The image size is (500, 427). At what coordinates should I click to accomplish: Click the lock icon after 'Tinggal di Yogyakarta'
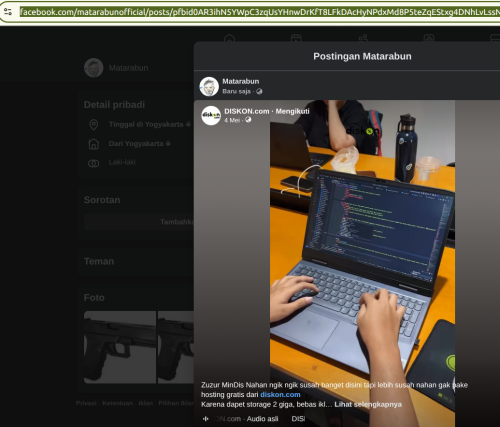point(188,124)
